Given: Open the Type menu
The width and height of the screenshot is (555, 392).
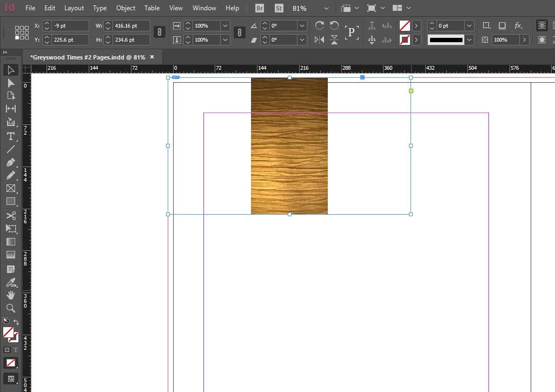Looking at the screenshot, I should coord(100,8).
